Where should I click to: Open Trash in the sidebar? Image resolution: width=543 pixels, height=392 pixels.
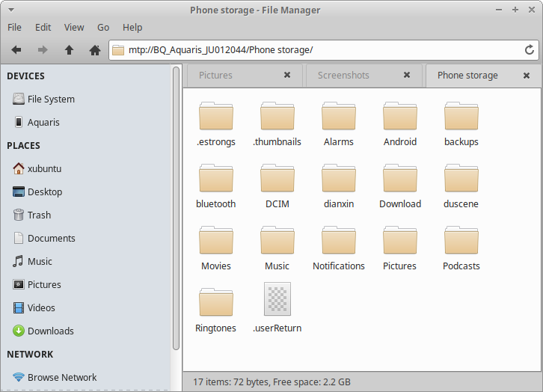tap(39, 215)
